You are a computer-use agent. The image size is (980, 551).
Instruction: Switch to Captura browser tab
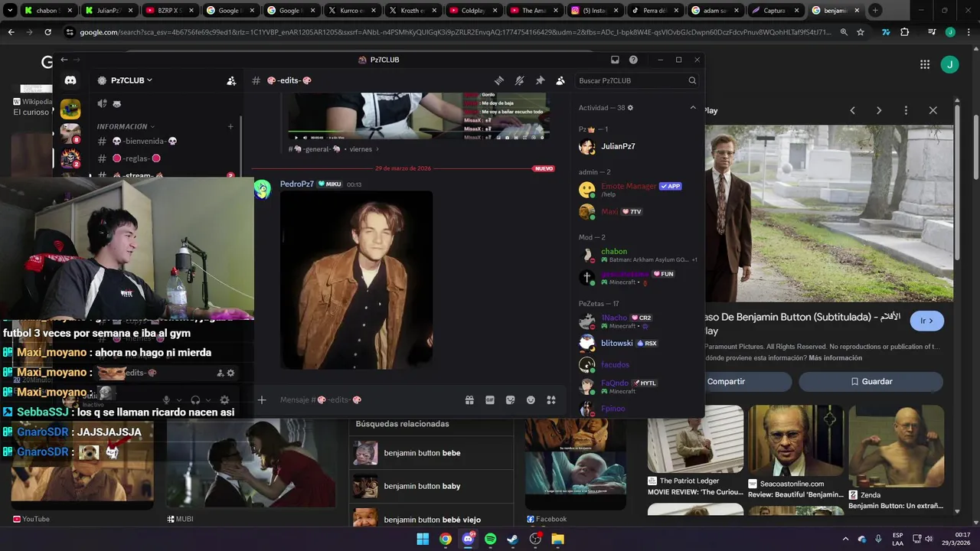tap(774, 11)
